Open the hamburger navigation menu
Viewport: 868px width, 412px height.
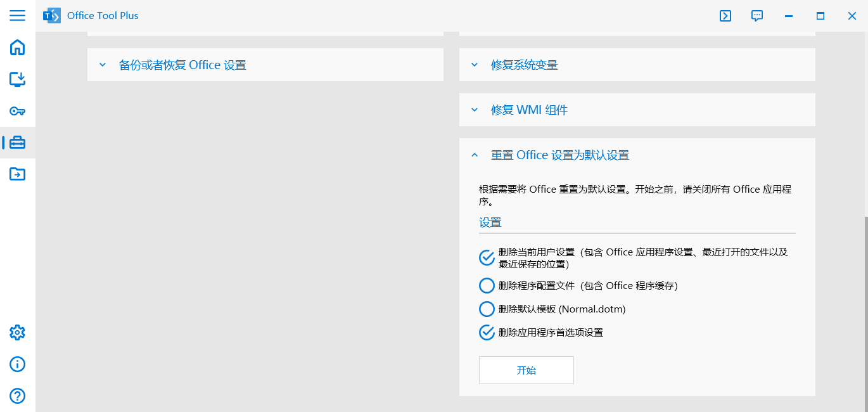[17, 16]
